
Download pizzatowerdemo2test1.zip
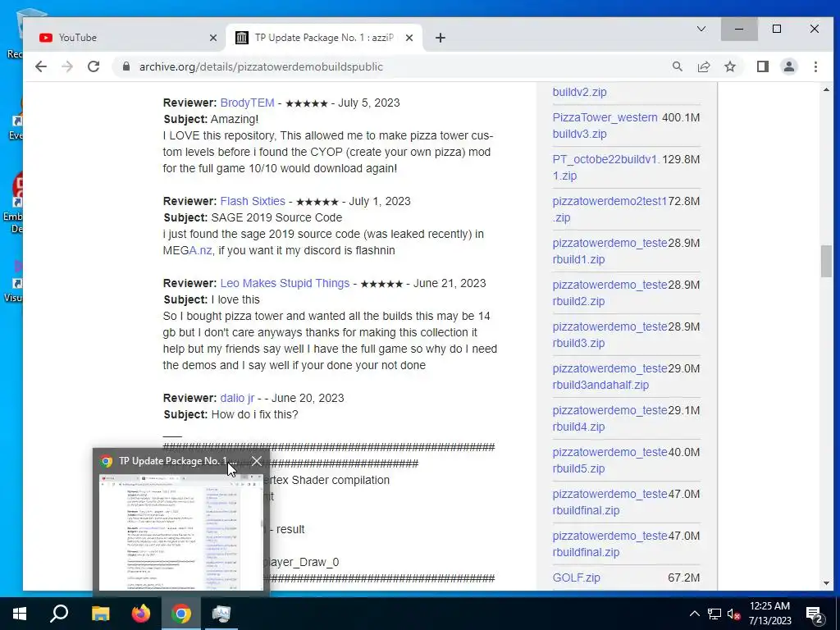609,209
